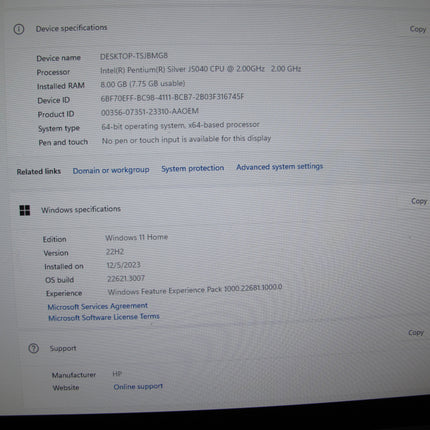
Task: Select the Device ID value 6BF70EFF-BC98-4111-BCB7-2B03F316745F
Action: point(172,97)
